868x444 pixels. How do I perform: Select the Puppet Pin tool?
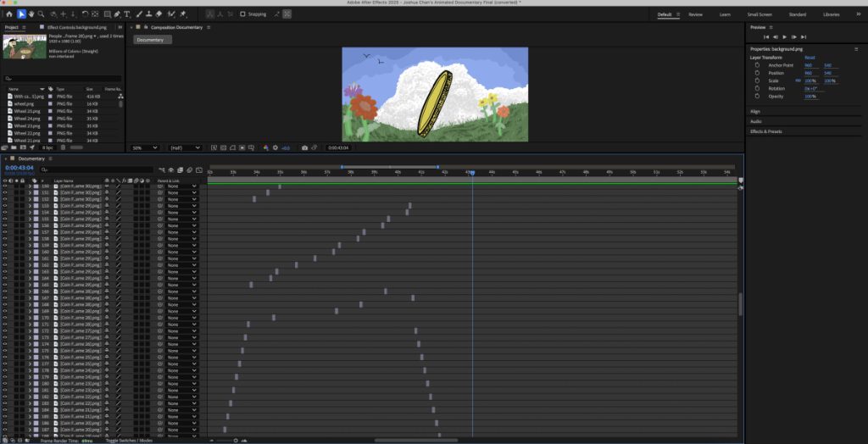click(x=183, y=14)
